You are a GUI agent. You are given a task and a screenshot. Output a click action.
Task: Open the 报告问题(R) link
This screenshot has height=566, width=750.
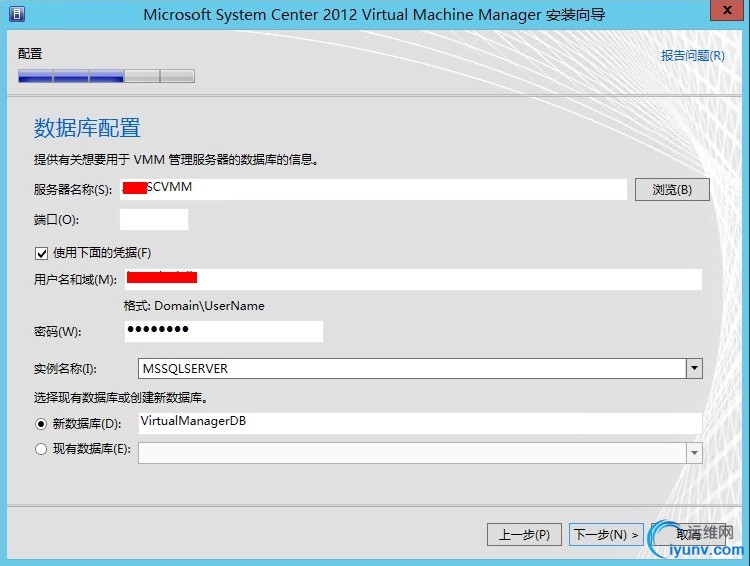(x=693, y=55)
